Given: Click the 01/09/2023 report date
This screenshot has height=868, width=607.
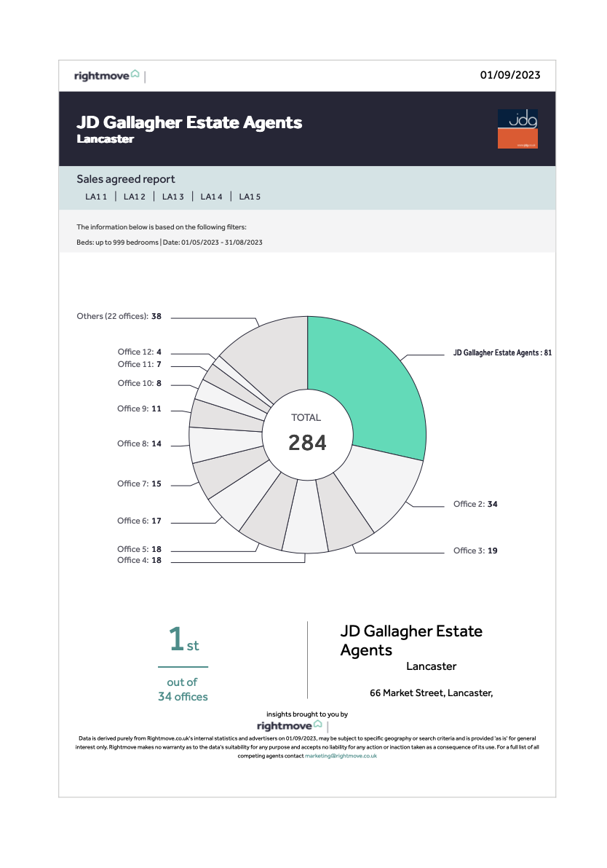Looking at the screenshot, I should [510, 75].
